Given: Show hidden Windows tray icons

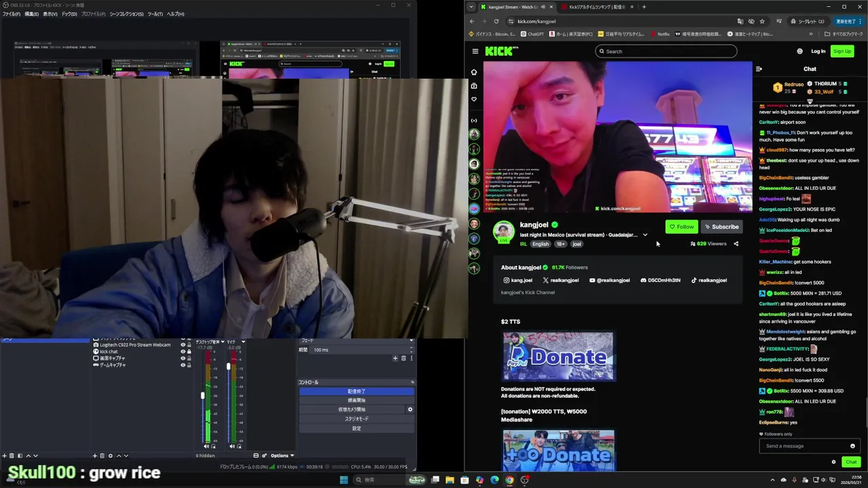Looking at the screenshot, I should tap(772, 480).
